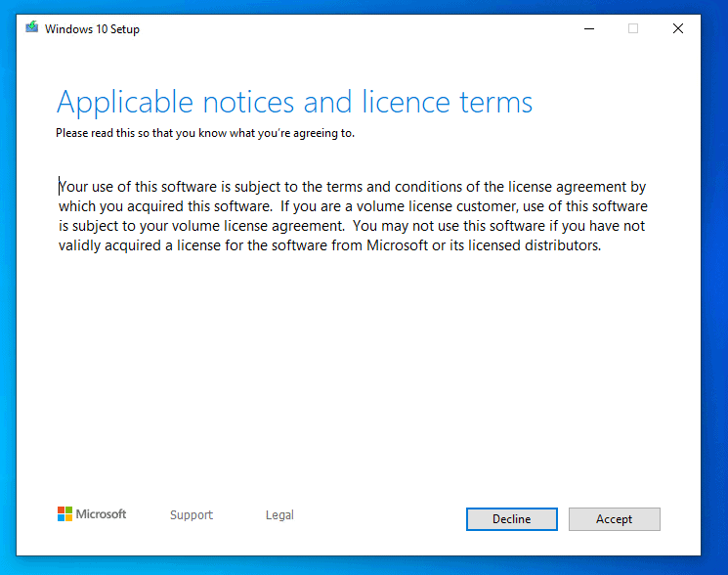Close the Windows 10 Setup window
Image resolution: width=728 pixels, height=575 pixels.
[x=677, y=28]
